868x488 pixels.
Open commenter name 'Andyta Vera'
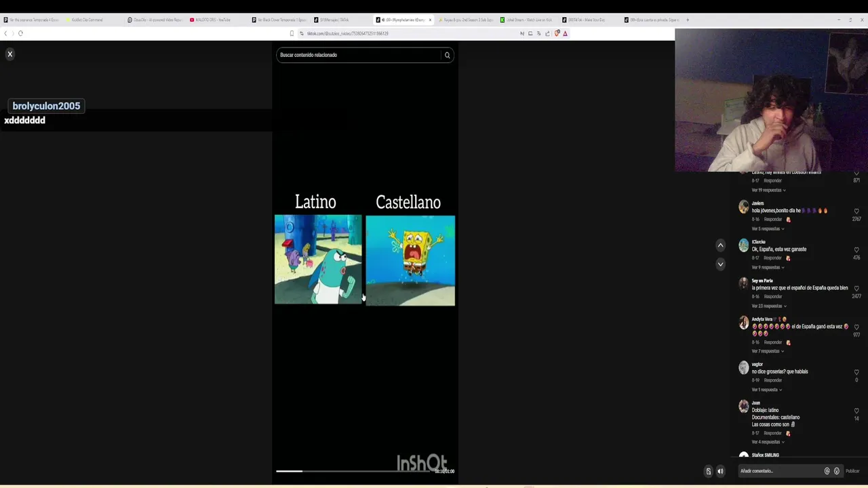762,319
